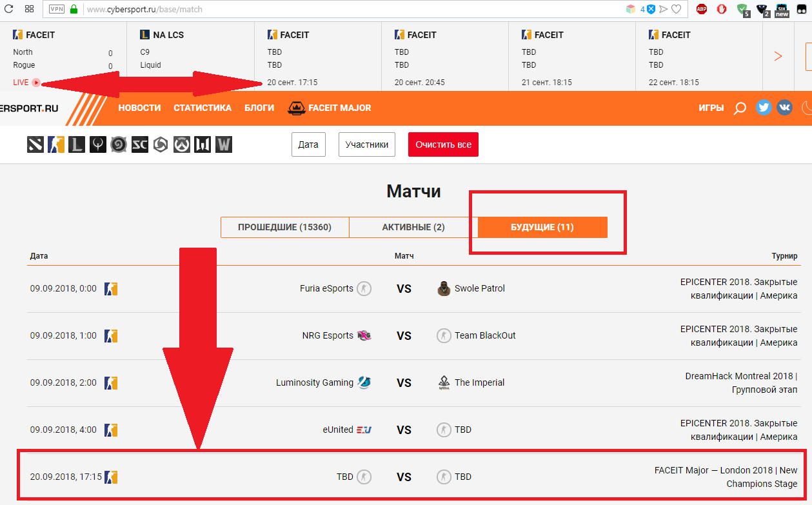Open Swole Patrol team link
The height and width of the screenshot is (505, 812).
pos(480,288)
